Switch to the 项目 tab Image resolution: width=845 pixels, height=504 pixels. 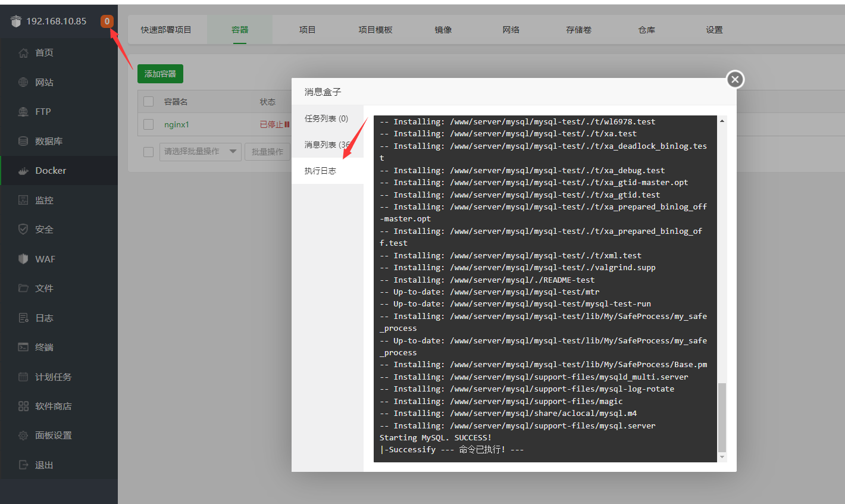[308, 30]
